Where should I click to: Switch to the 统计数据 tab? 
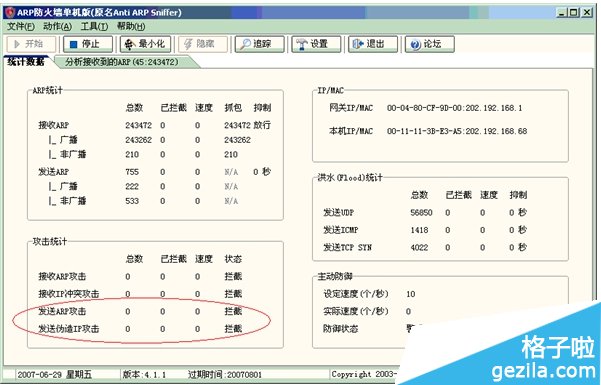pos(26,62)
